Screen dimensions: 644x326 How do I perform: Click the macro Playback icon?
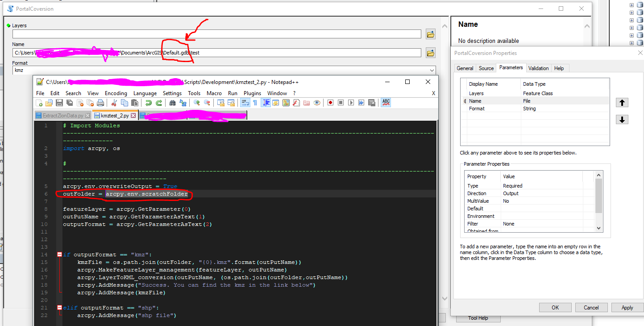pyautogui.click(x=351, y=103)
